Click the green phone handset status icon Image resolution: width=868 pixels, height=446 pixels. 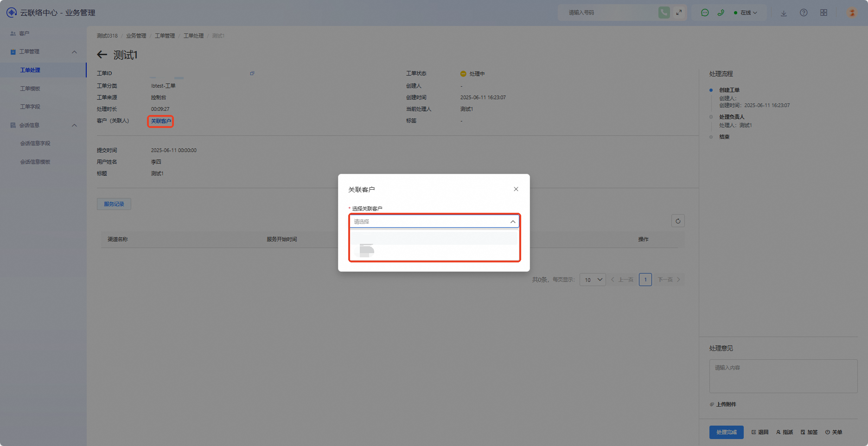pos(721,13)
